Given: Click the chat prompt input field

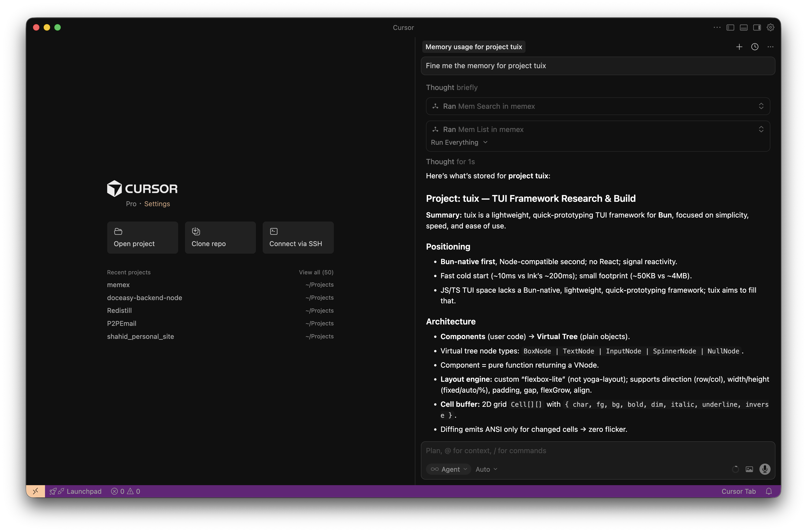Looking at the screenshot, I should [x=577, y=451].
